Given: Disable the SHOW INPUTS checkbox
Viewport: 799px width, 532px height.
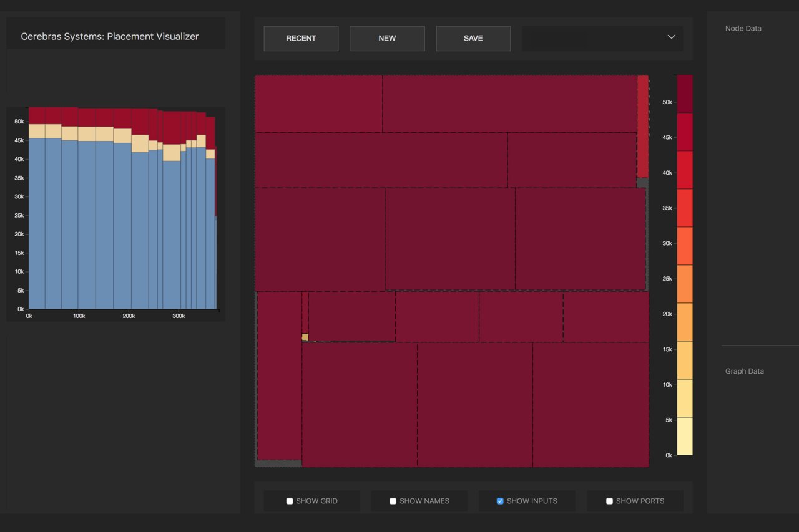Looking at the screenshot, I should coord(500,501).
